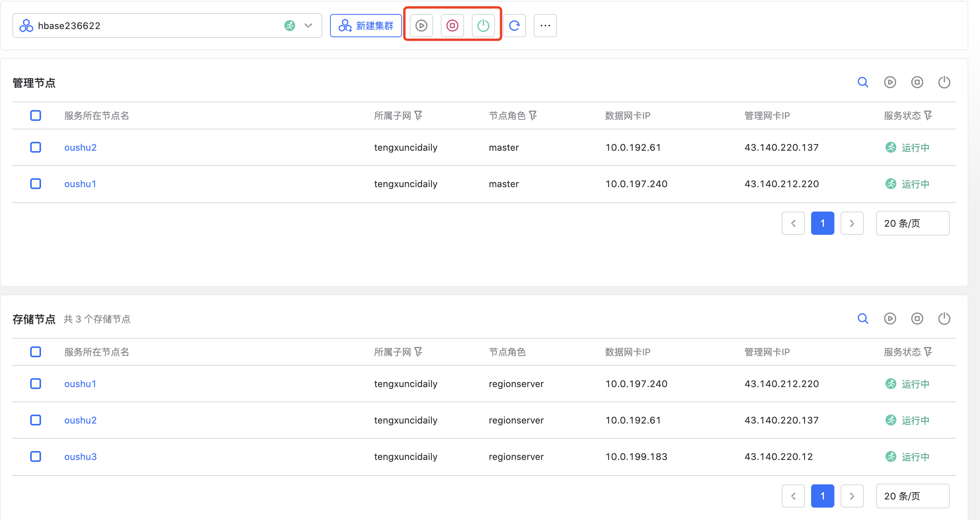This screenshot has height=520, width=980.
Task: Open the more options ellipsis menu
Action: [545, 26]
